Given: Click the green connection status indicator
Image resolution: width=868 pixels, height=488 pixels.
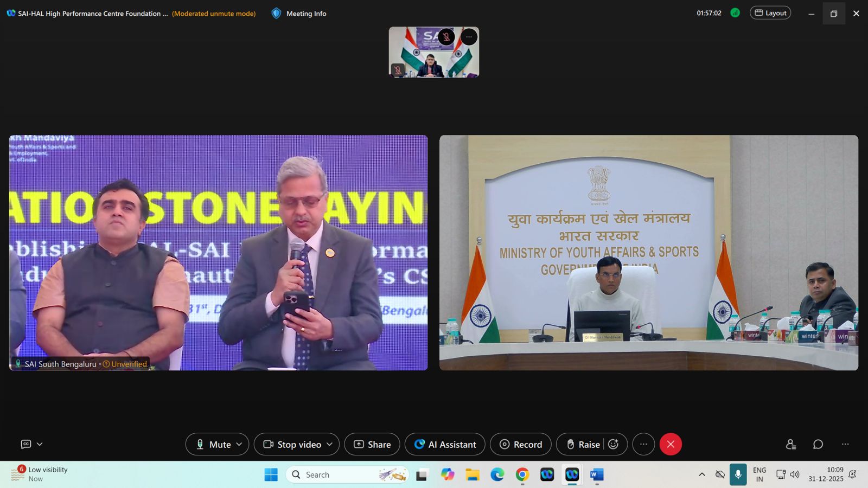Looking at the screenshot, I should [735, 13].
